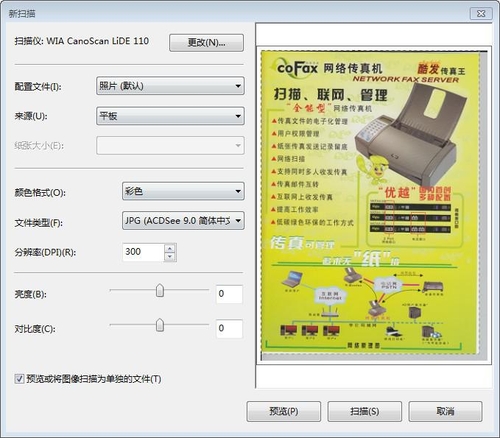Image resolution: width=500 pixels, height=438 pixels.
Task: Click the 扫描(S) button
Action: click(x=365, y=411)
